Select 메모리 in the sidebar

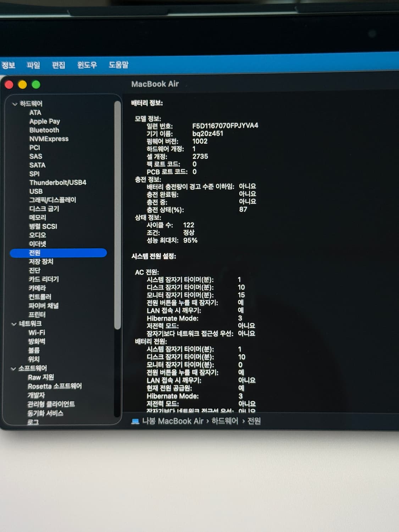[37, 217]
